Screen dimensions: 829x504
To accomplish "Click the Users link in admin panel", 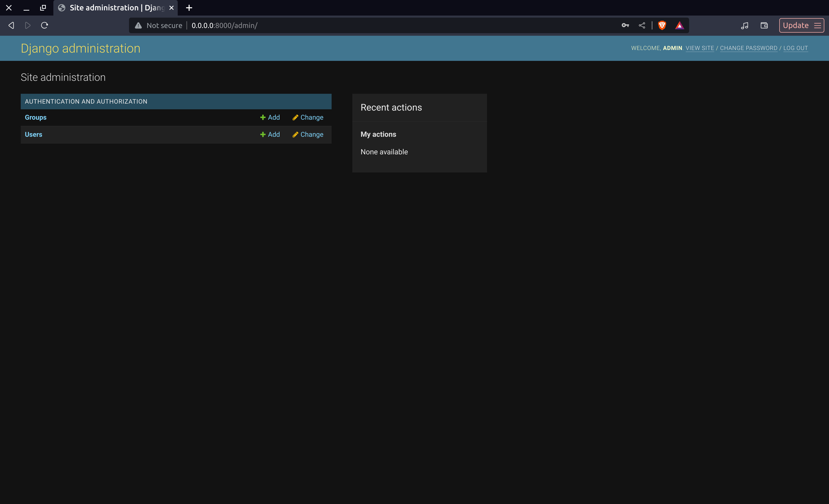I will click(33, 134).
